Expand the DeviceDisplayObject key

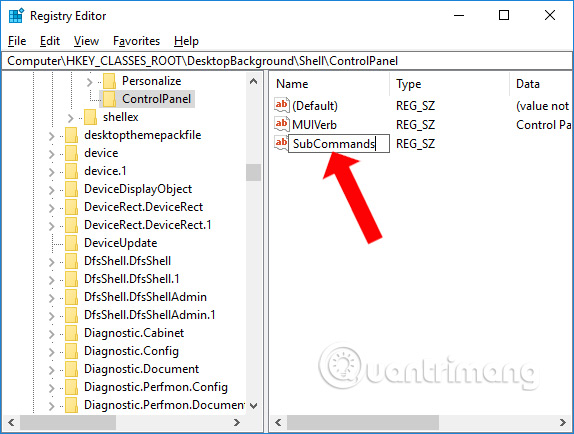(x=52, y=190)
